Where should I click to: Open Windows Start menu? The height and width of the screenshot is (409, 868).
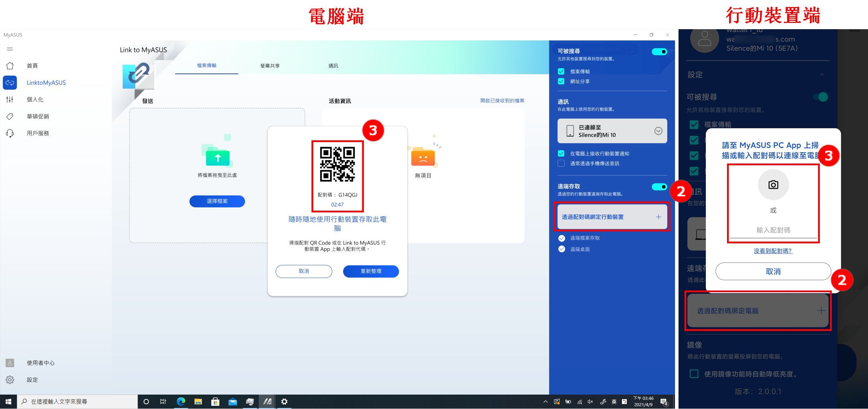click(x=8, y=402)
